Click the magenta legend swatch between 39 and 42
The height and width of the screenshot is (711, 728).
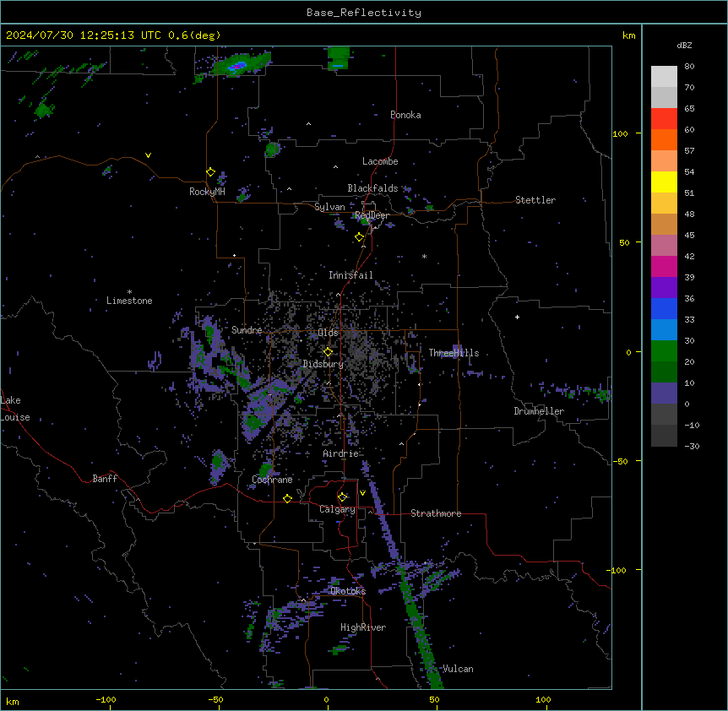[664, 266]
